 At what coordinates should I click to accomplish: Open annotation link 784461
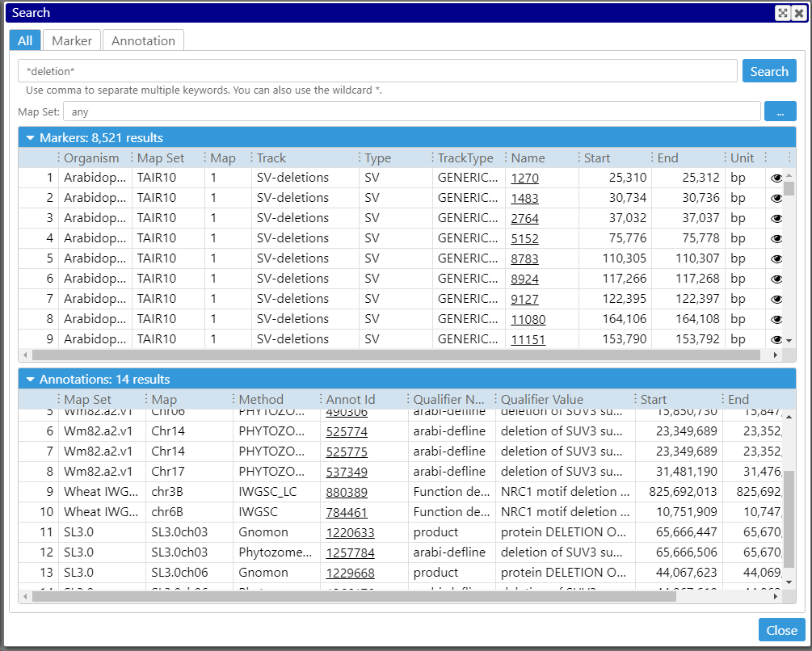pos(347,512)
